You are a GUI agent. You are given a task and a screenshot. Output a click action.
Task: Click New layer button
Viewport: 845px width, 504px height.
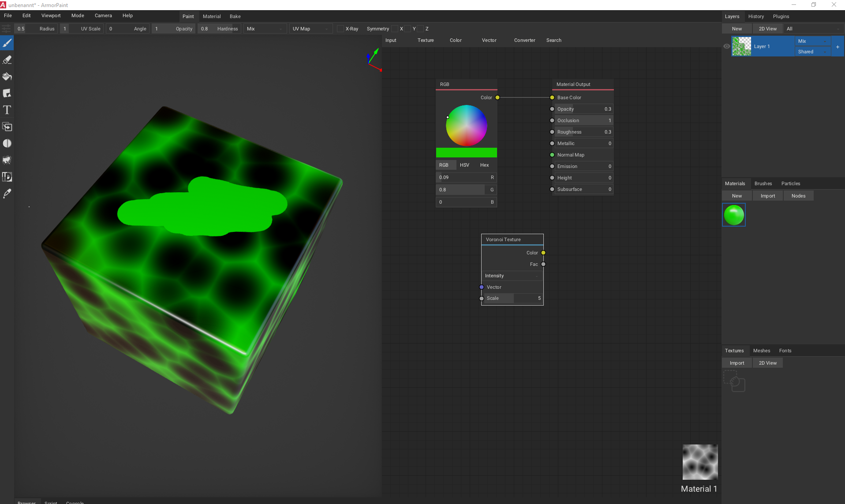737,29
